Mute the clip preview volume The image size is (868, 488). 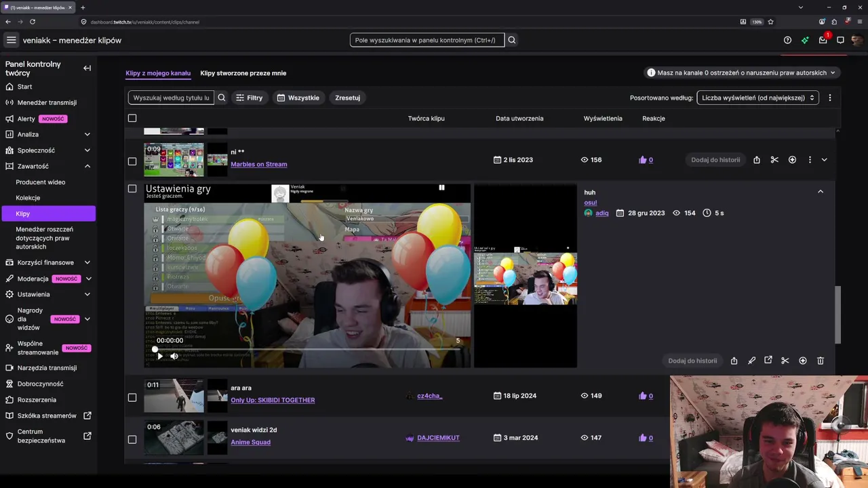click(x=174, y=356)
